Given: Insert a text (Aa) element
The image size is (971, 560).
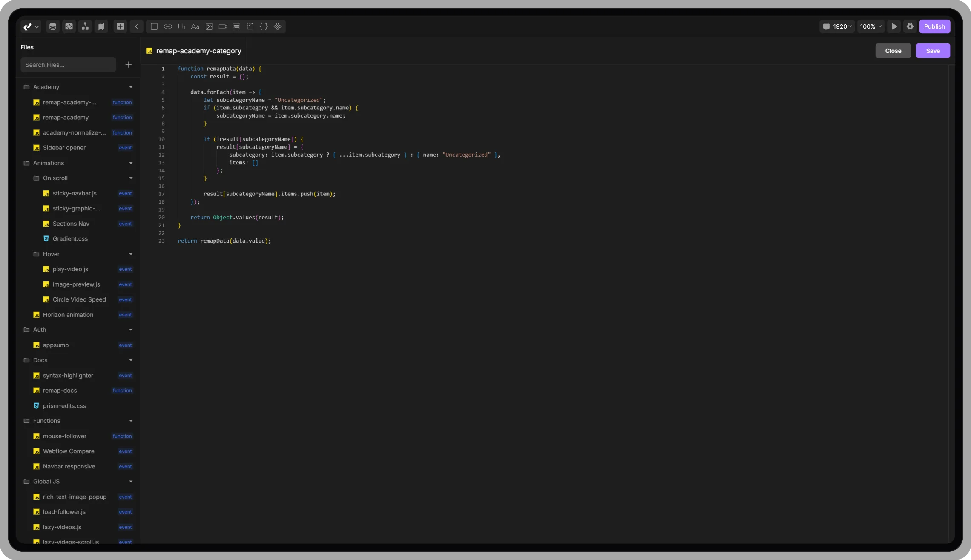Looking at the screenshot, I should 195,26.
